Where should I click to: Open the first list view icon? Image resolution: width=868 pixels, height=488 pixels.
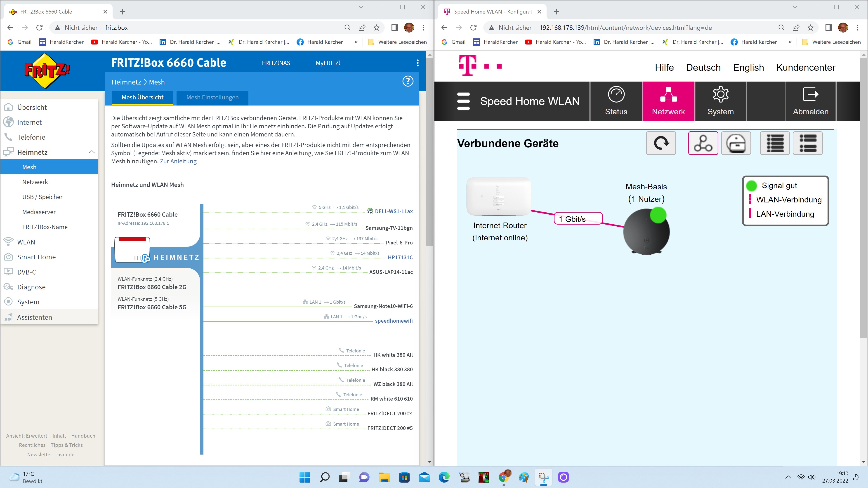click(775, 143)
